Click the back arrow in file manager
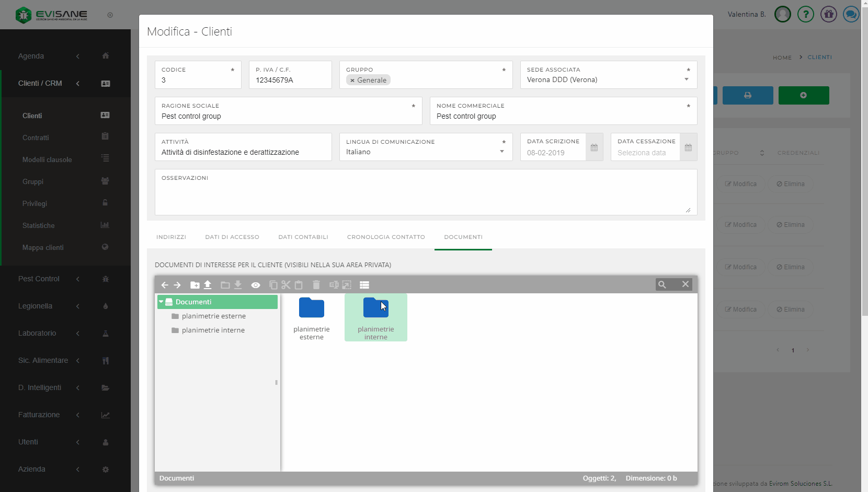The width and height of the screenshot is (868, 492). [164, 285]
